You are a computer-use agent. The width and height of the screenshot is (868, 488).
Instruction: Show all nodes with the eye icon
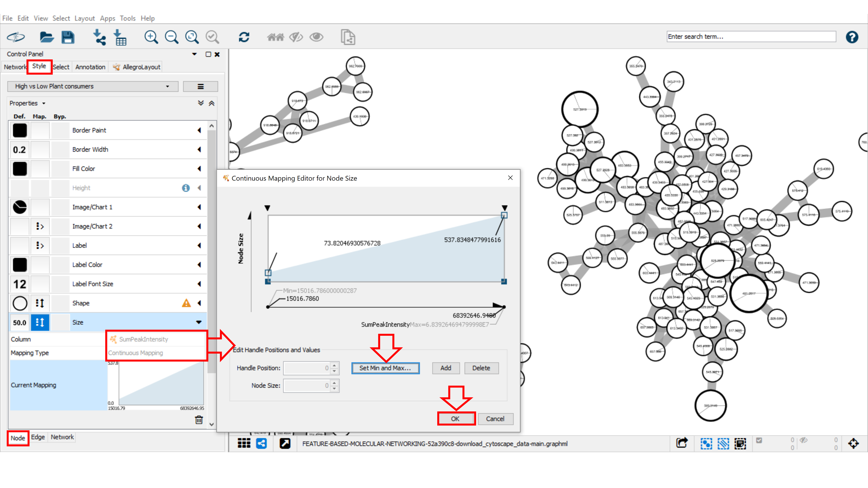coord(316,37)
